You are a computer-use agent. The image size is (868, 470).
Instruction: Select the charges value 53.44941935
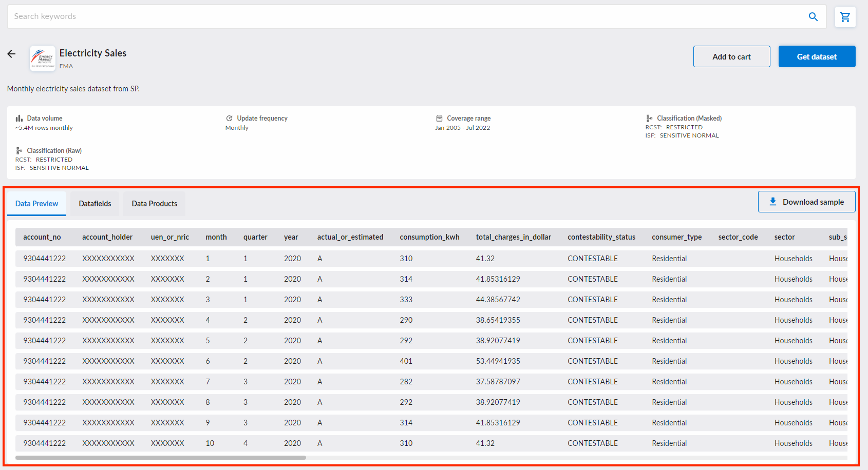498,361
